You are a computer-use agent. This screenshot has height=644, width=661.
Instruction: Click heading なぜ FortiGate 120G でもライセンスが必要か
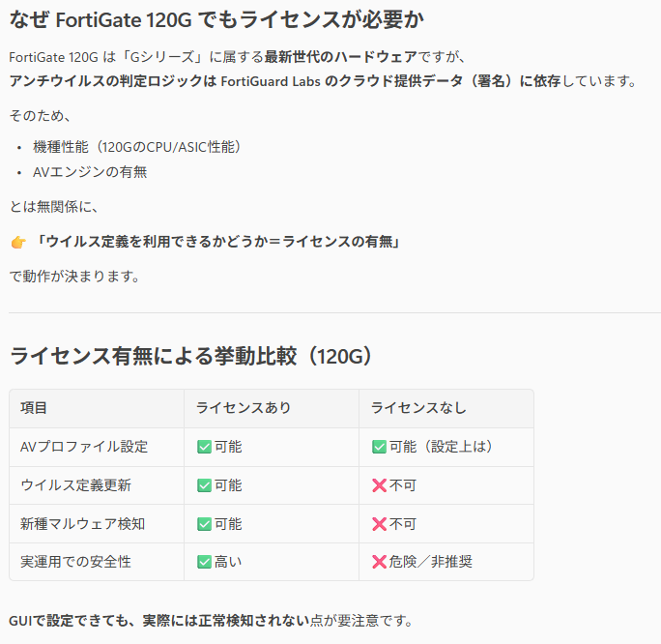click(216, 19)
